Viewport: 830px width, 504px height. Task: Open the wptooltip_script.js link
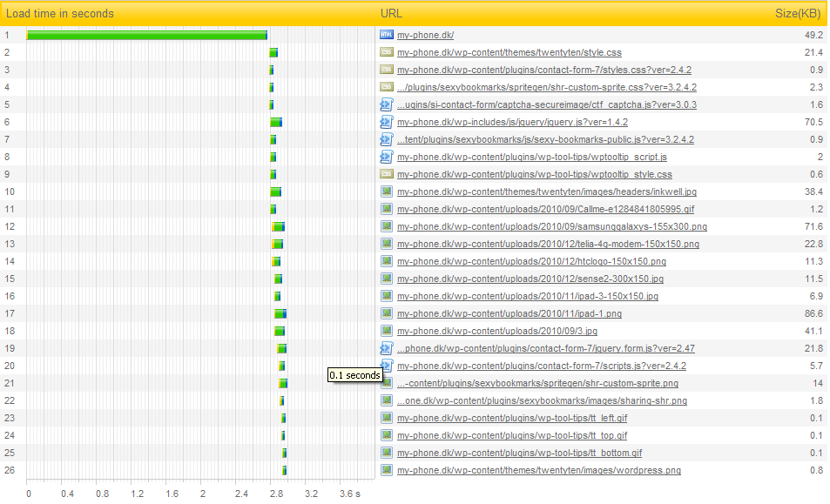pyautogui.click(x=532, y=158)
